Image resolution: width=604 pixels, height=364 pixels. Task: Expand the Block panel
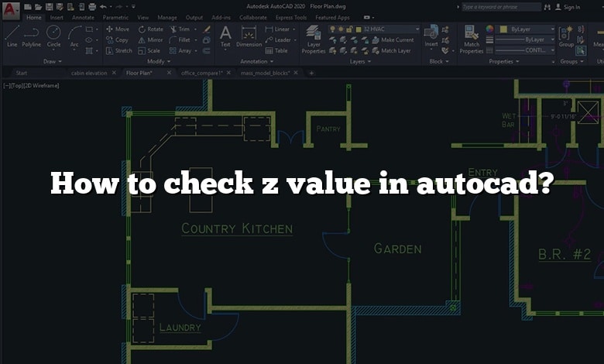439,61
